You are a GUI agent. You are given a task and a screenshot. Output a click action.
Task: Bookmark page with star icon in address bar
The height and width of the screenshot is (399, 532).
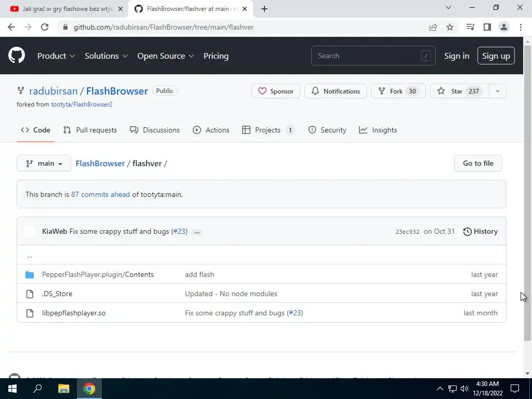coord(450,27)
